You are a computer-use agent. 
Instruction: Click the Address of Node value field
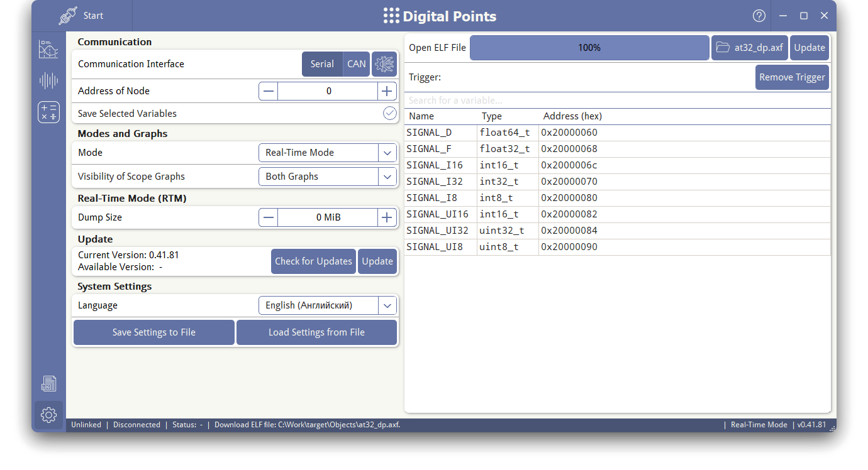(328, 91)
